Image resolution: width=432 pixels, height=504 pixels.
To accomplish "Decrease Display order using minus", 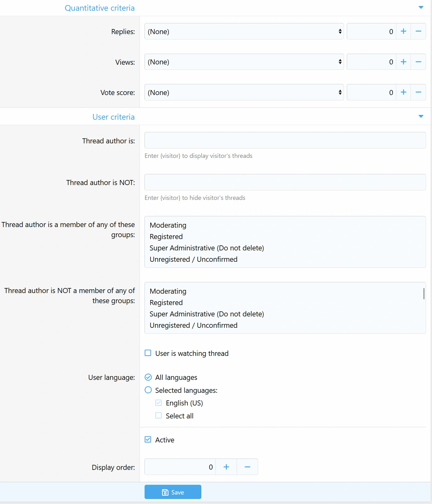I will coord(247,467).
